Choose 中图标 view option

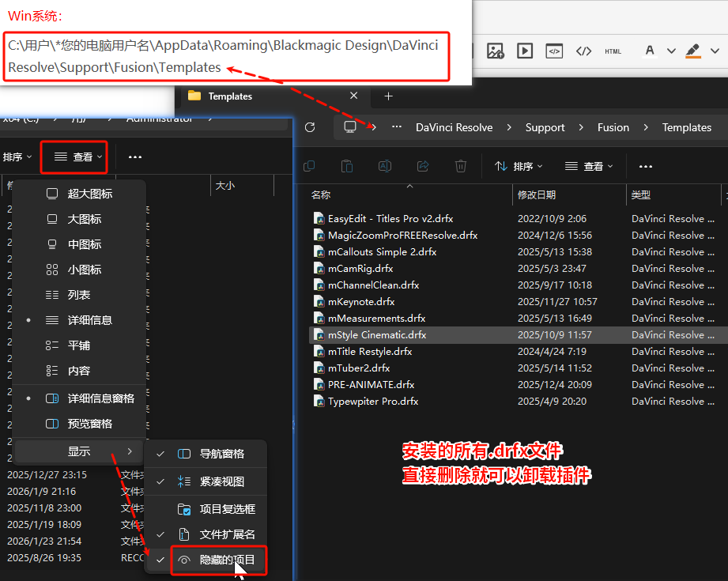[79, 244]
